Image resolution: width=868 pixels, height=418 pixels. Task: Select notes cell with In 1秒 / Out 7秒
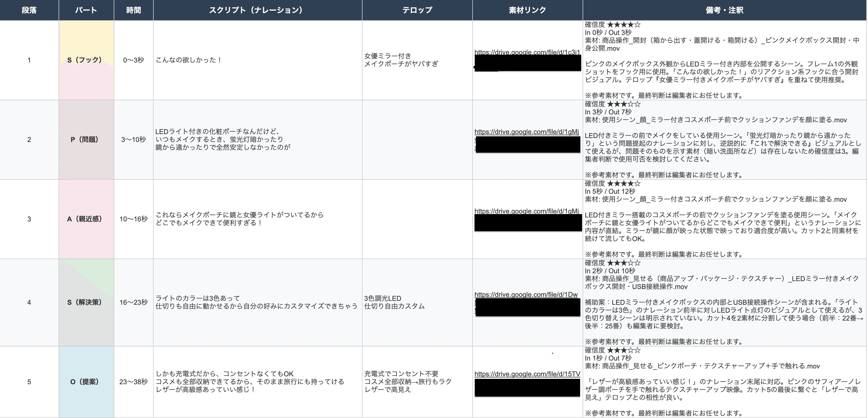pos(724,382)
